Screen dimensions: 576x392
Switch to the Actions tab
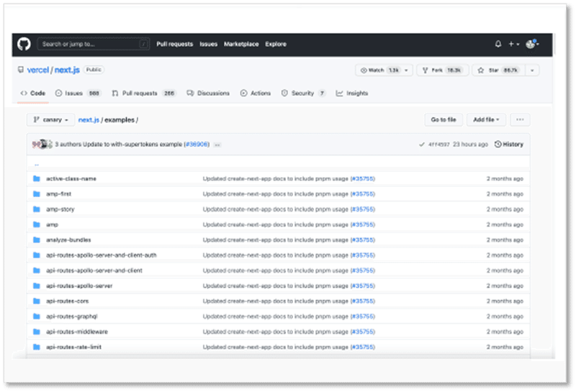point(256,94)
